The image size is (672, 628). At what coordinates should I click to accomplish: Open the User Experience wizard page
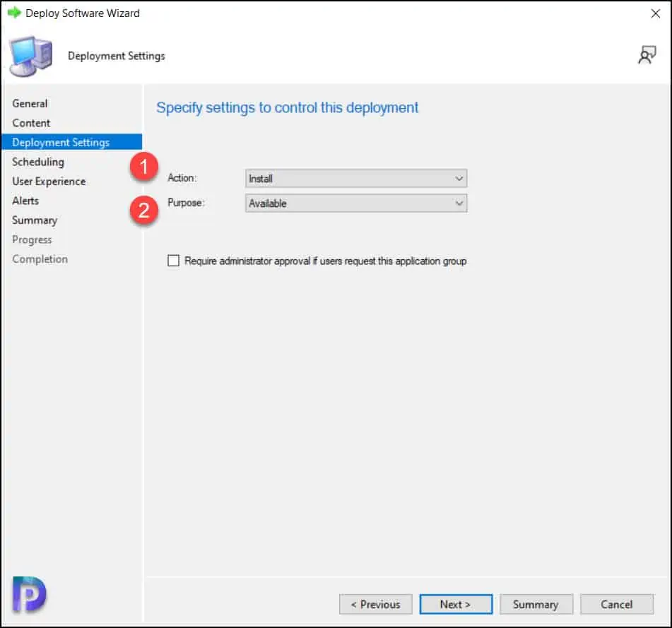pyautogui.click(x=49, y=182)
